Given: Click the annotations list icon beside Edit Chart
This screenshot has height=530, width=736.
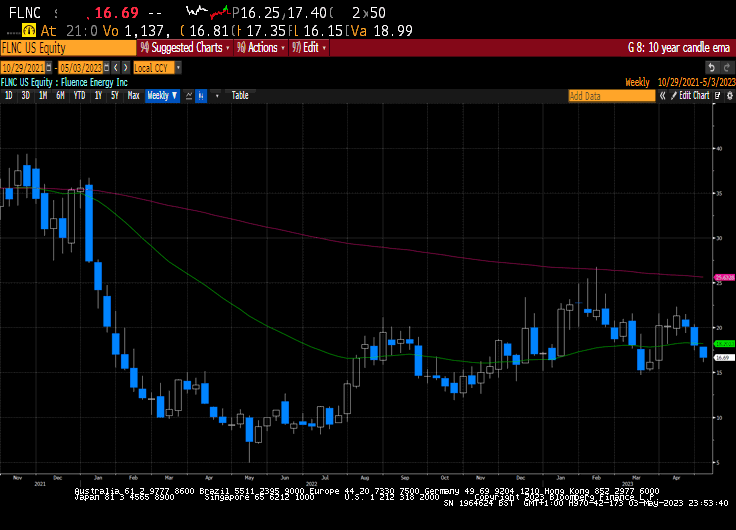Looking at the screenshot, I should click(718, 96).
